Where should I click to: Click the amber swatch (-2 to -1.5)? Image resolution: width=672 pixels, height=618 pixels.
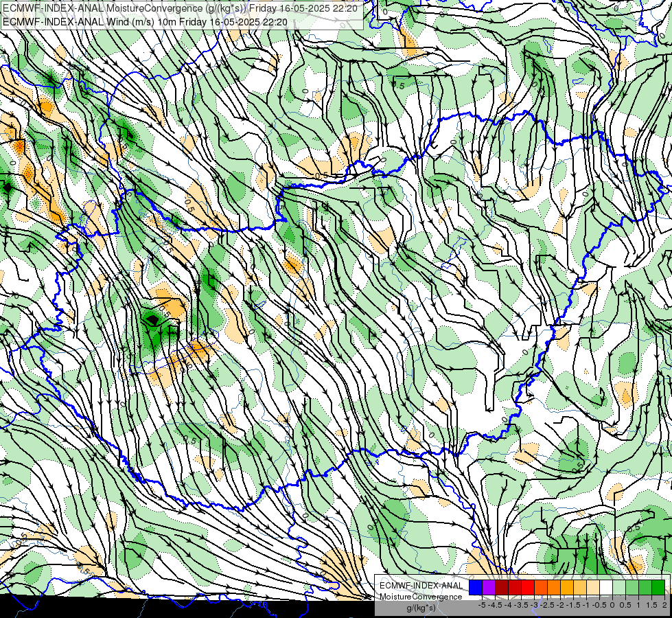coord(567,588)
